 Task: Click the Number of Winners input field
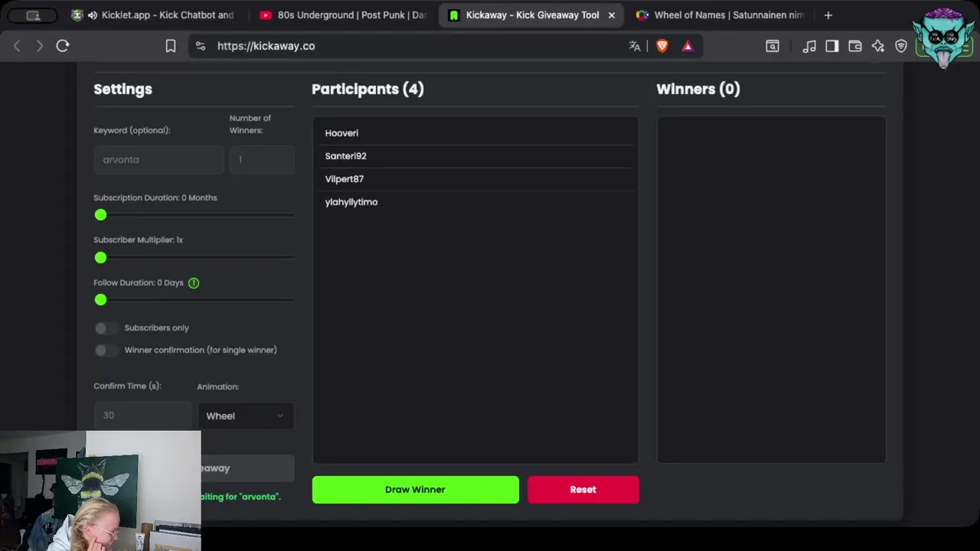[262, 160]
